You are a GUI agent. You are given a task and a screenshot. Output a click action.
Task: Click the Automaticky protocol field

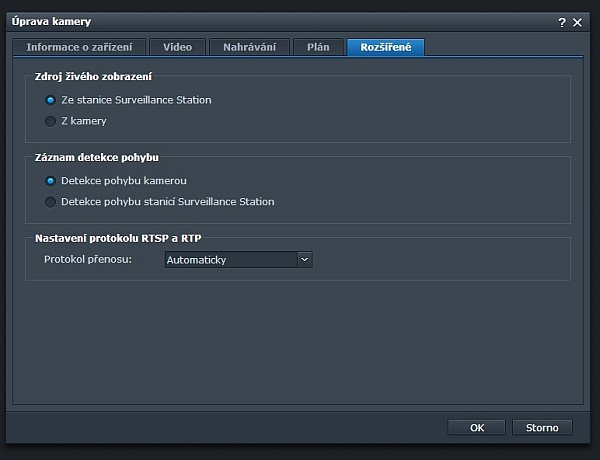(x=231, y=259)
